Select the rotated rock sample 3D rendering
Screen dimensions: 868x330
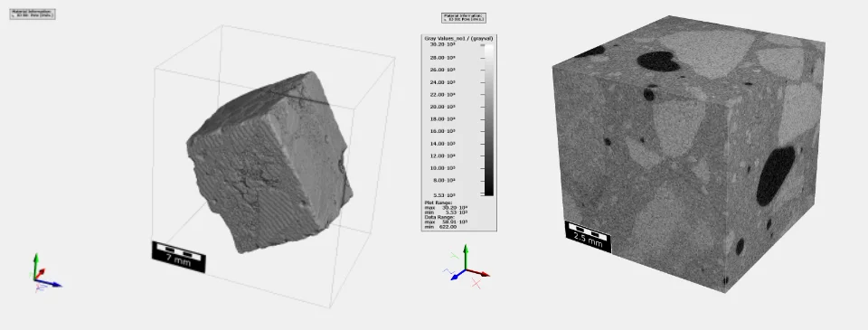[x=269, y=162]
